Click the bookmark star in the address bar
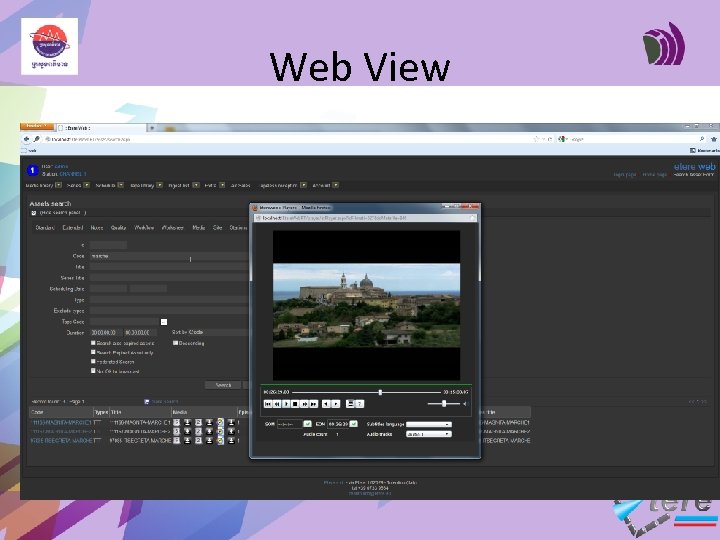The height and width of the screenshot is (540, 720). [535, 139]
